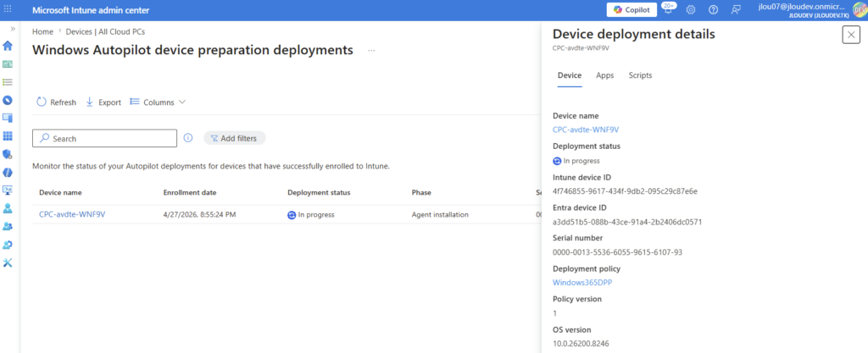Click the Refresh button
Screen dimensions: 868x353
pos(56,102)
